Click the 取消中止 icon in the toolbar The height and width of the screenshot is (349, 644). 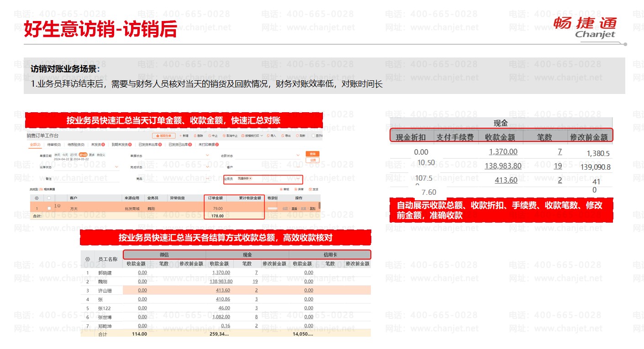[x=224, y=136]
